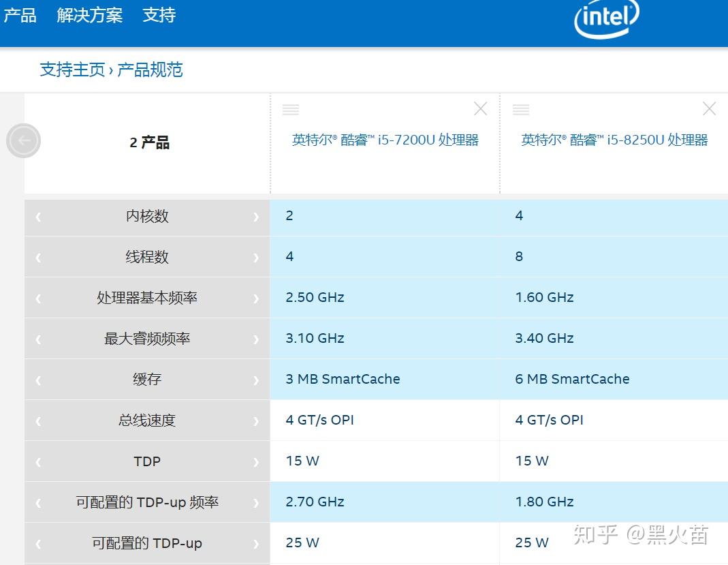Open the 支持主页 breadcrumb link
This screenshot has width=728, height=565.
pos(72,70)
